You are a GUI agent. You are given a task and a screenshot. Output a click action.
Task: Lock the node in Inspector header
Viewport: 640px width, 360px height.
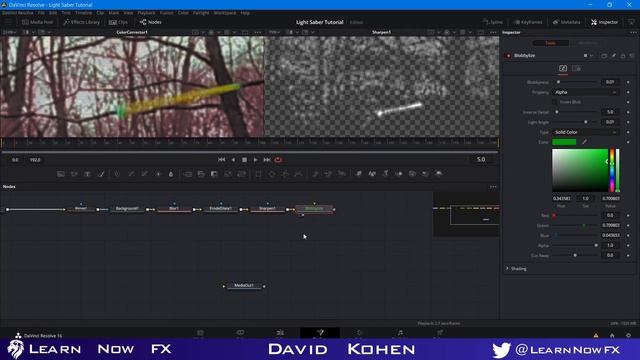click(x=623, y=56)
